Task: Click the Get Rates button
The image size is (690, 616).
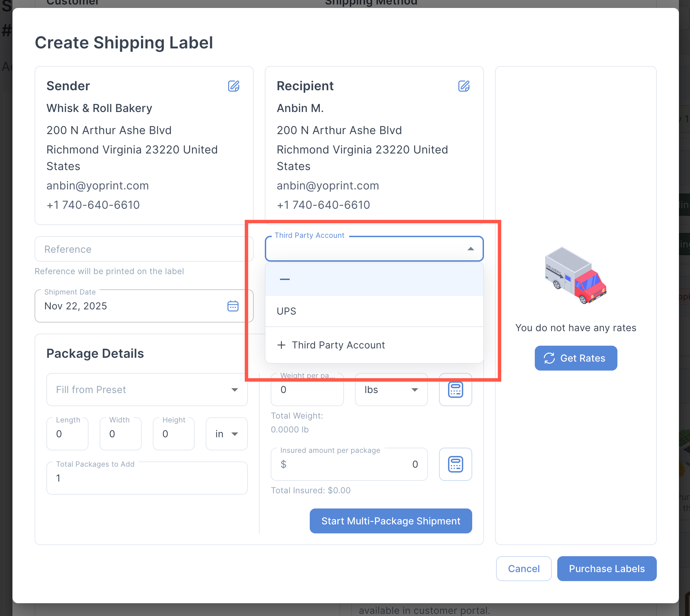Action: coord(576,358)
